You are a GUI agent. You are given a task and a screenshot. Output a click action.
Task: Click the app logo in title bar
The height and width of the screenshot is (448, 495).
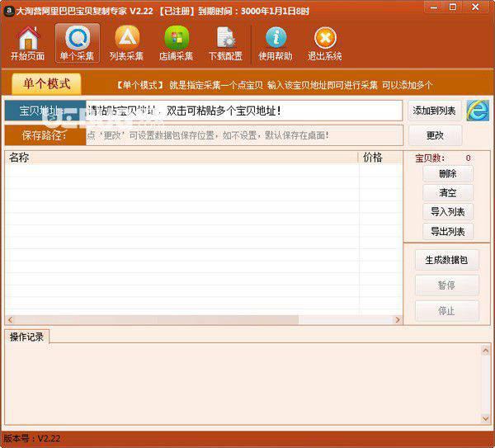click(x=9, y=11)
